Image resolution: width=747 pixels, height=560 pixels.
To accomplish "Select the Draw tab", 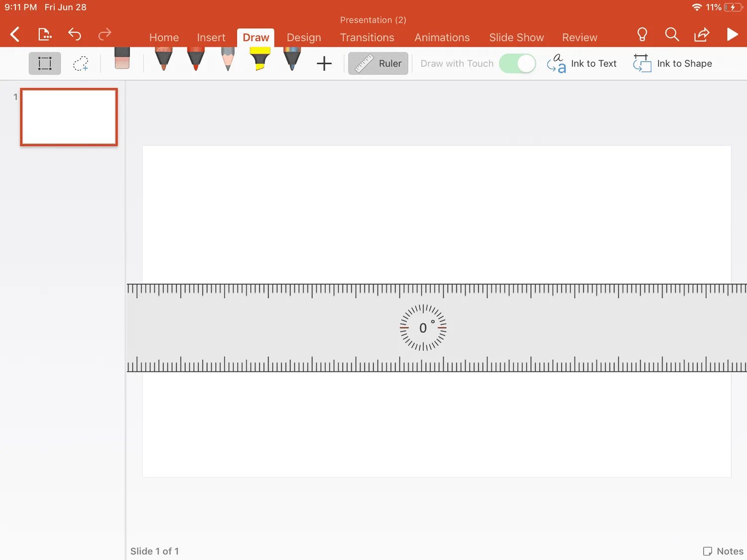I will (x=256, y=38).
